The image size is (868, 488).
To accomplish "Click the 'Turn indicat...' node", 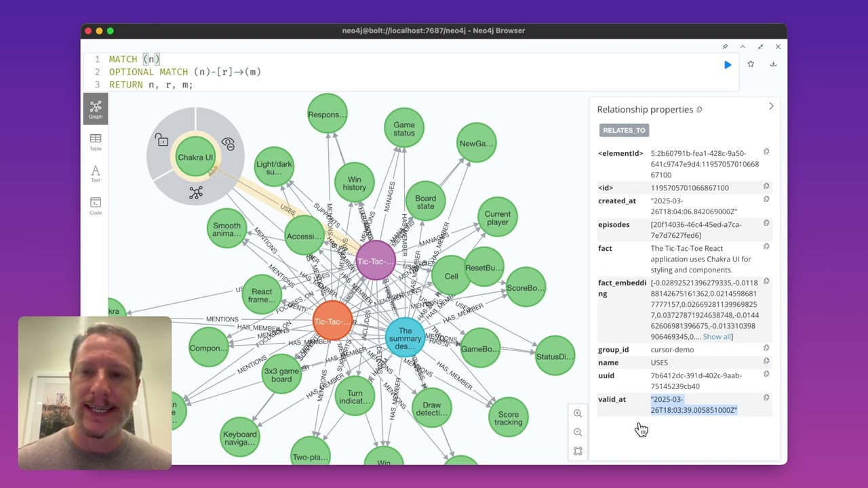I will pos(355,396).
